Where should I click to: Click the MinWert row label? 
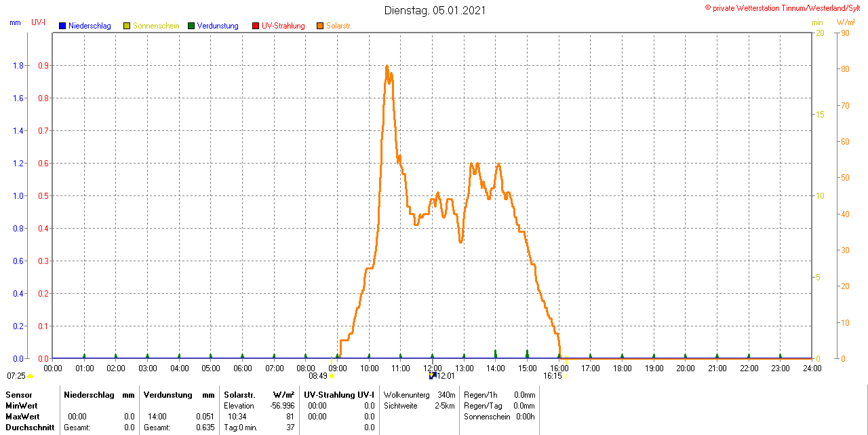click(x=22, y=405)
